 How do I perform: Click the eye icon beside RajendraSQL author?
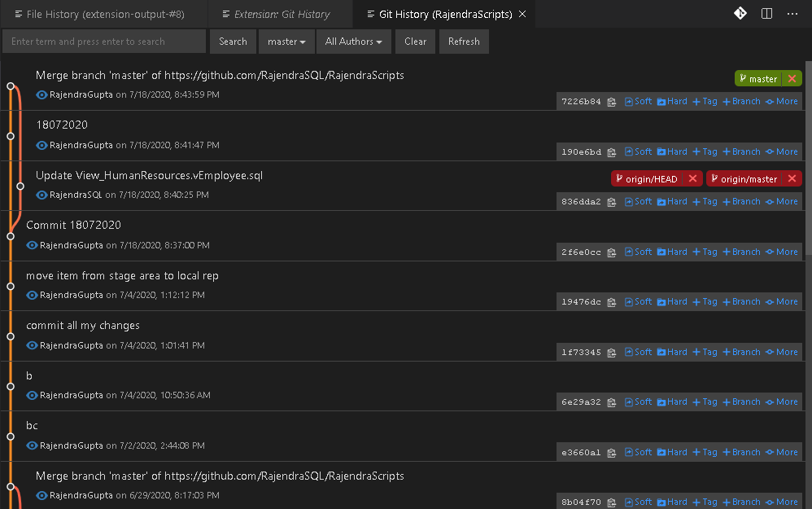coord(42,195)
